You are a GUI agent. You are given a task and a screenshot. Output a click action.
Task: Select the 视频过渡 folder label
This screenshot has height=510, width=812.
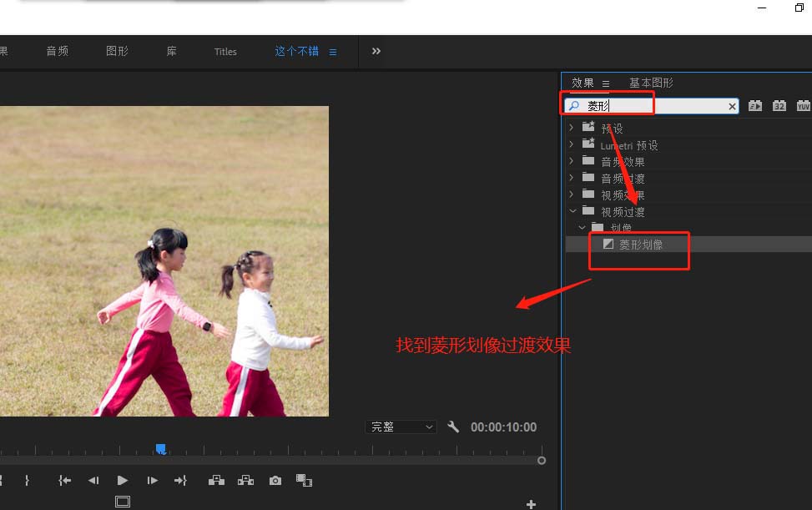point(623,212)
